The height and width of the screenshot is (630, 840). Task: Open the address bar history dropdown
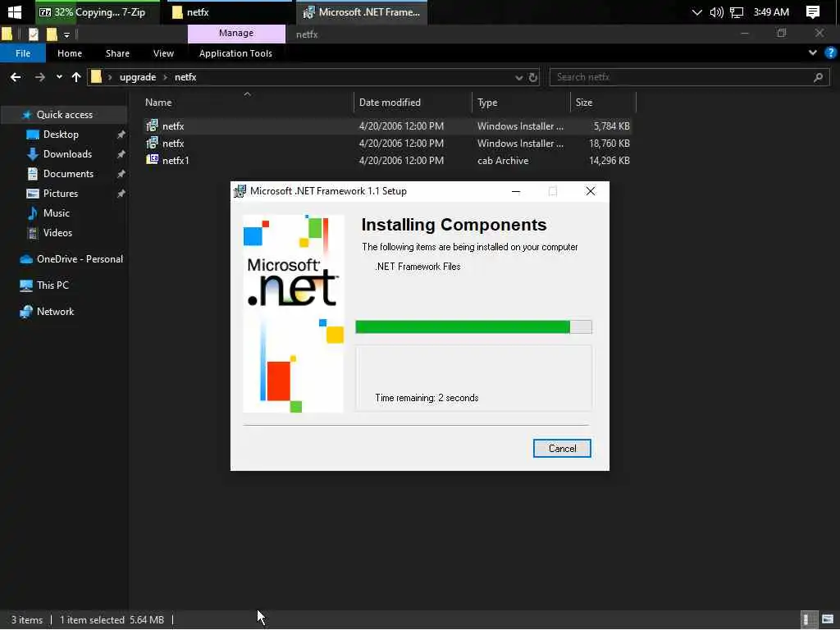click(518, 78)
